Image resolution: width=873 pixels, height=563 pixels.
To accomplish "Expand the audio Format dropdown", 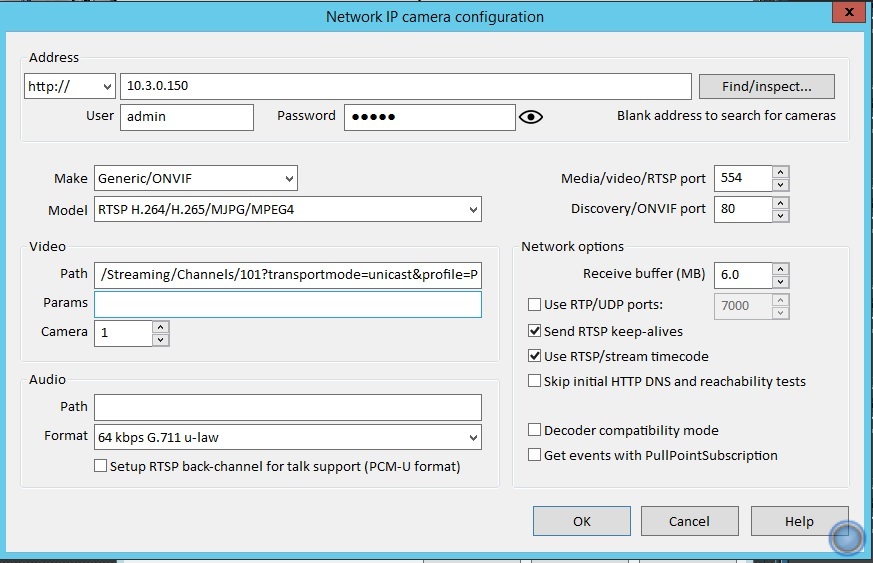I will 288,437.
